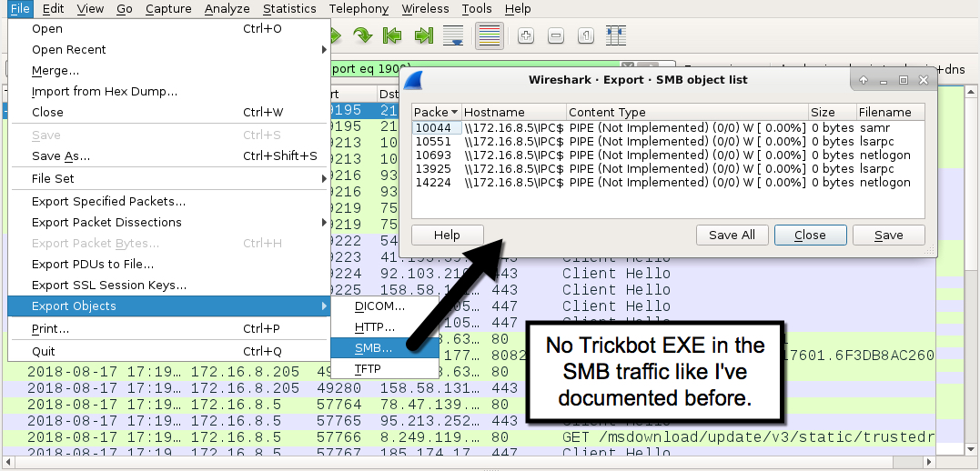The height and width of the screenshot is (471, 980).
Task: Select Export Specified Packets...
Action: (x=168, y=201)
